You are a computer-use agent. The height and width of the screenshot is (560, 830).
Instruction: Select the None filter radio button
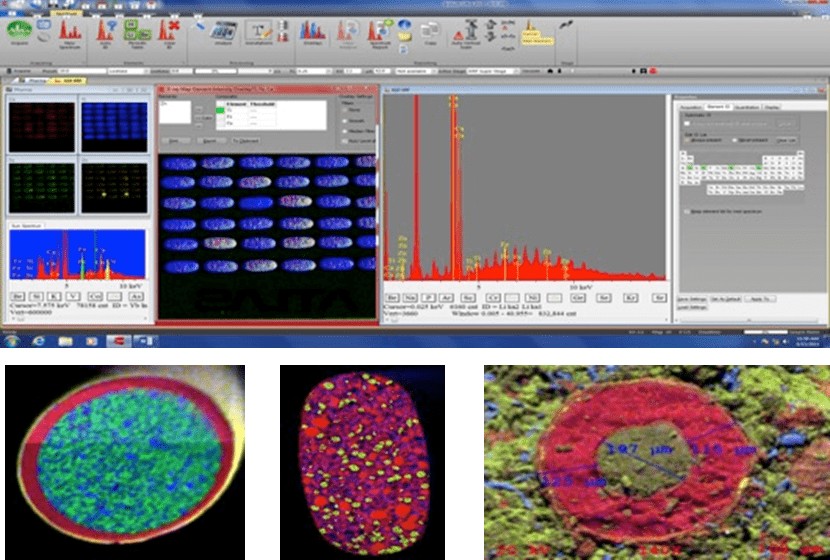pyautogui.click(x=343, y=112)
